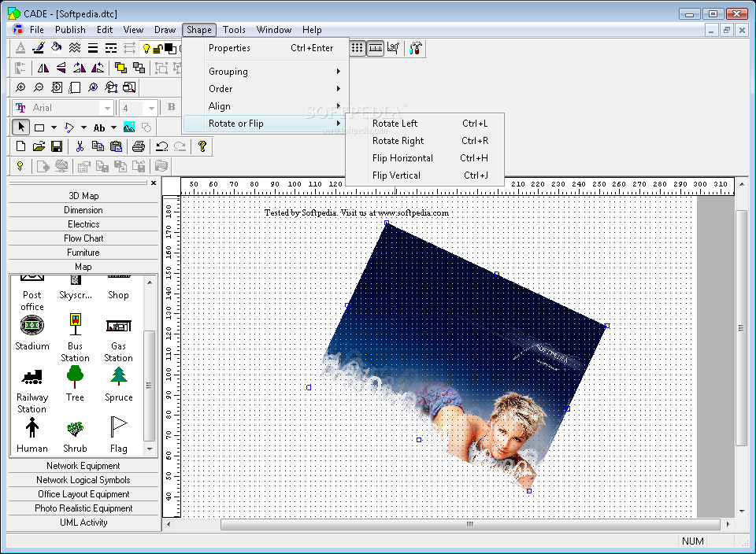Select the Ab text tool
This screenshot has width=756, height=554.
click(x=99, y=127)
